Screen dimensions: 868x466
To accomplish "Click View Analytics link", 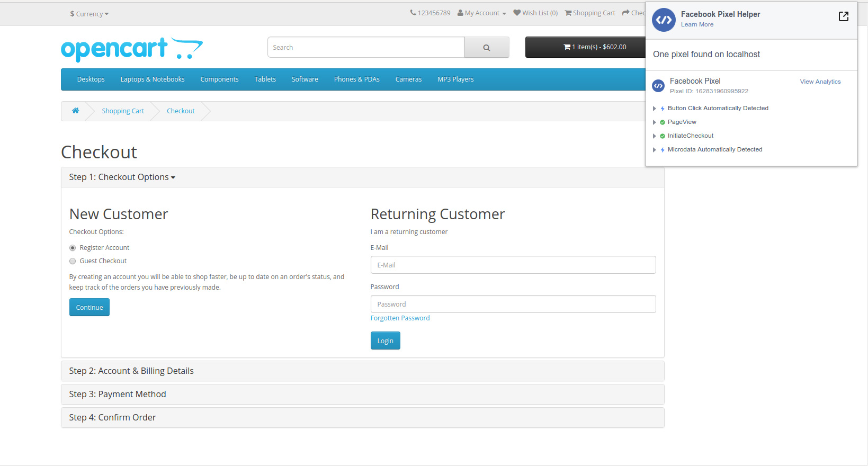I will point(820,82).
